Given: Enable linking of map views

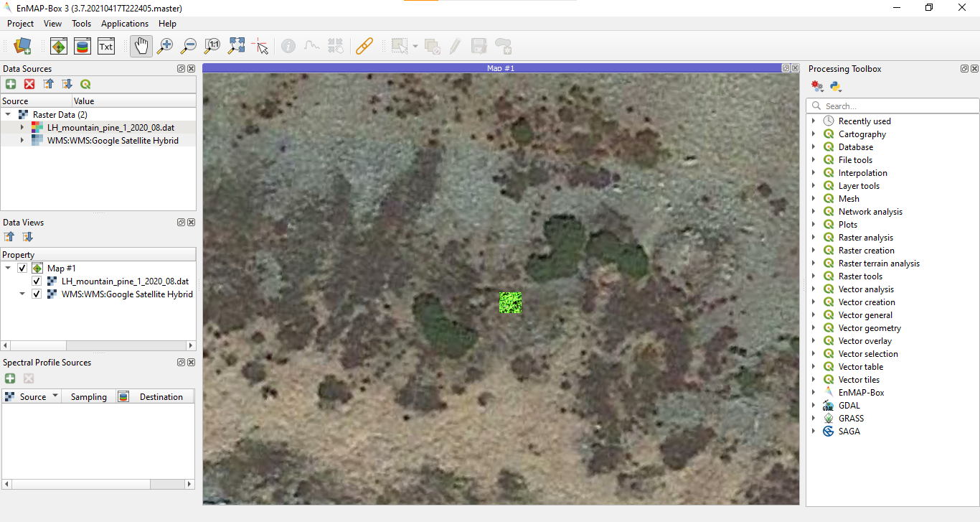Looking at the screenshot, I should (364, 45).
